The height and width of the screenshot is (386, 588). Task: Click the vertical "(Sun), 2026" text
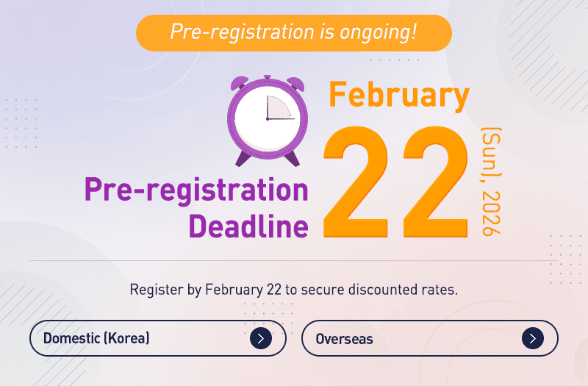pyautogui.click(x=490, y=182)
